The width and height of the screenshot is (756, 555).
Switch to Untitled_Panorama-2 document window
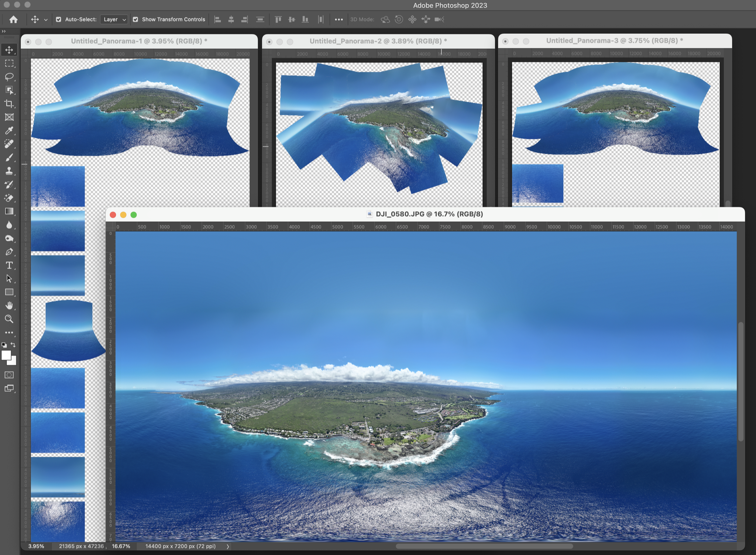pos(378,41)
